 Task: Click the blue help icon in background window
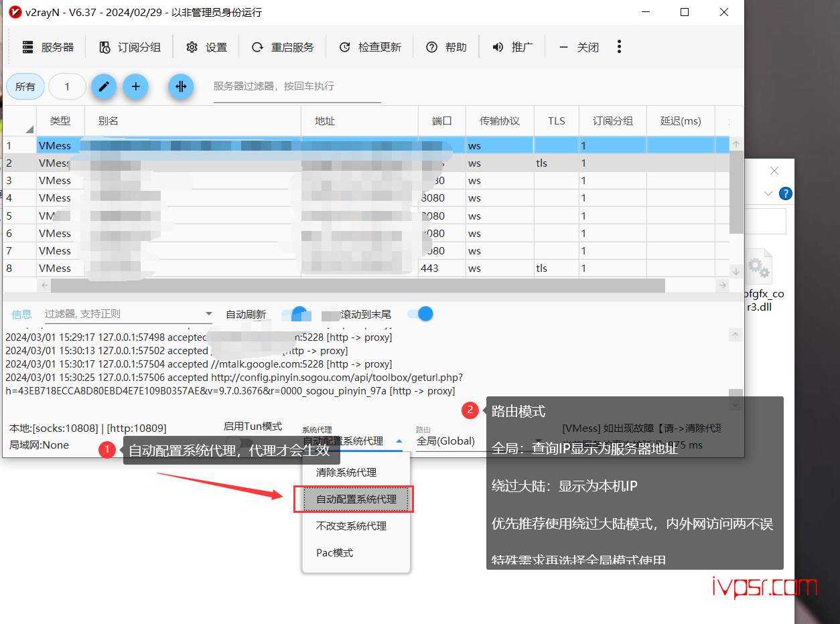pyautogui.click(x=786, y=193)
